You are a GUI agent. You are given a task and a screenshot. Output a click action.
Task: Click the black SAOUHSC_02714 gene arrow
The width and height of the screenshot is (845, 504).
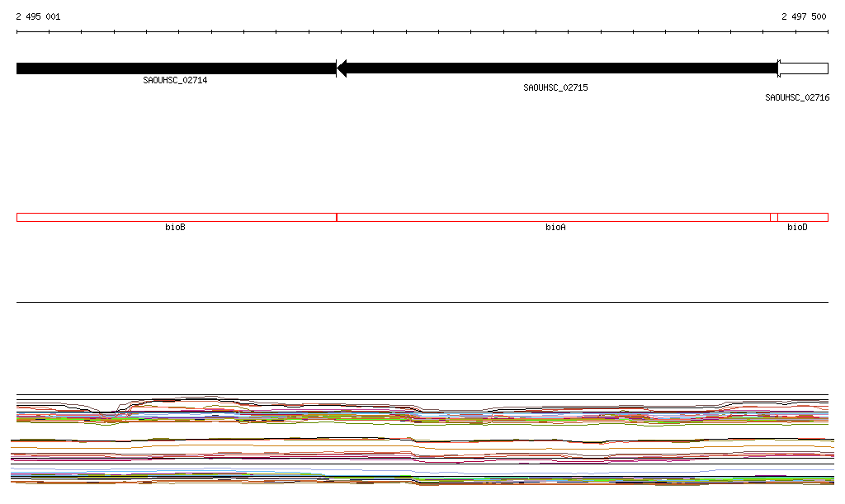coord(175,68)
